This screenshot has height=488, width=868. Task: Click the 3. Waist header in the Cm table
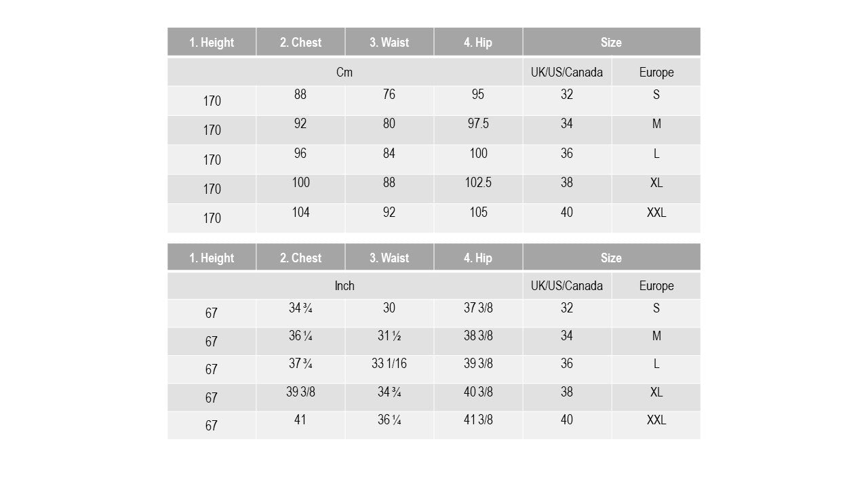tap(389, 42)
